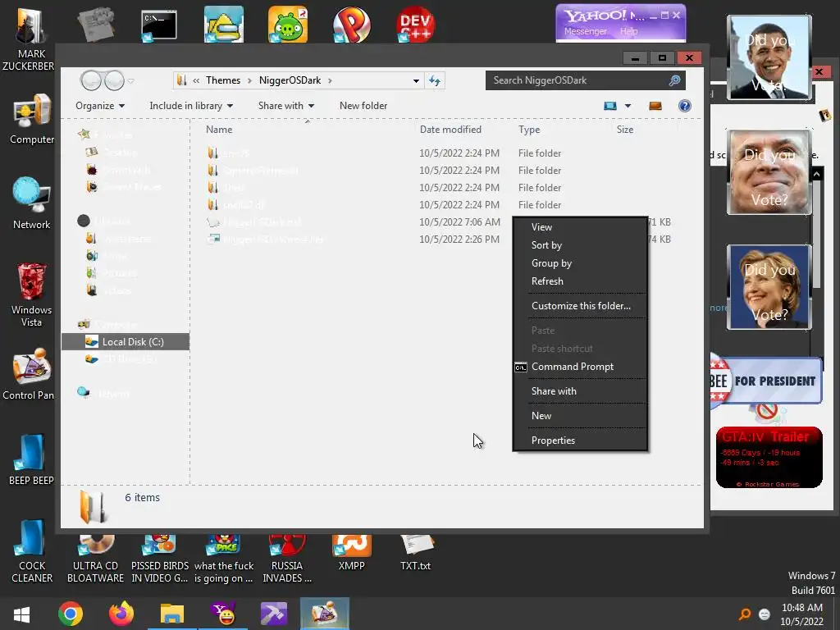Expand the chevron after Themes breadcrumb

(x=249, y=80)
